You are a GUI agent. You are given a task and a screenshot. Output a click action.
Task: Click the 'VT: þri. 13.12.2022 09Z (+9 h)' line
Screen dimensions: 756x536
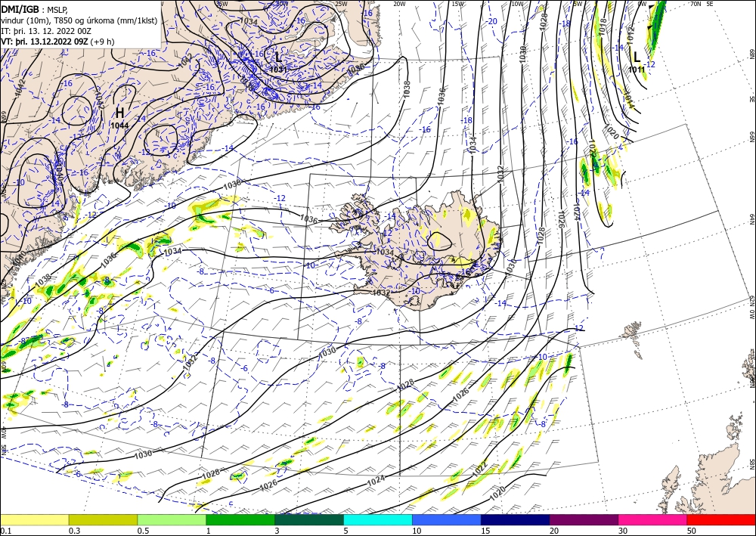[58, 42]
